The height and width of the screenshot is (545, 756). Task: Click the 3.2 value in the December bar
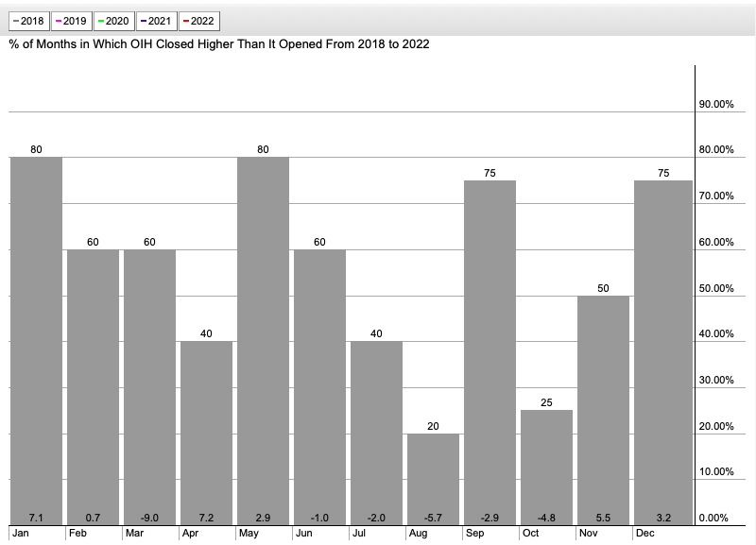[x=663, y=518]
